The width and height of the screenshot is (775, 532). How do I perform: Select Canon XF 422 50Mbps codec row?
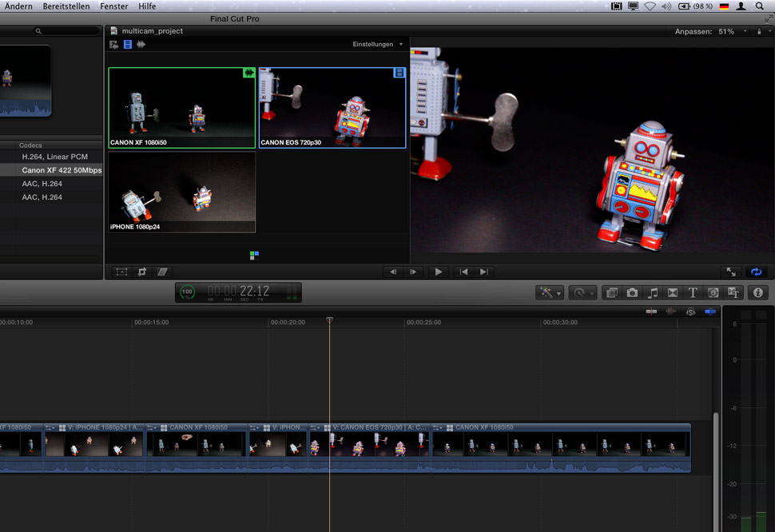coord(62,170)
